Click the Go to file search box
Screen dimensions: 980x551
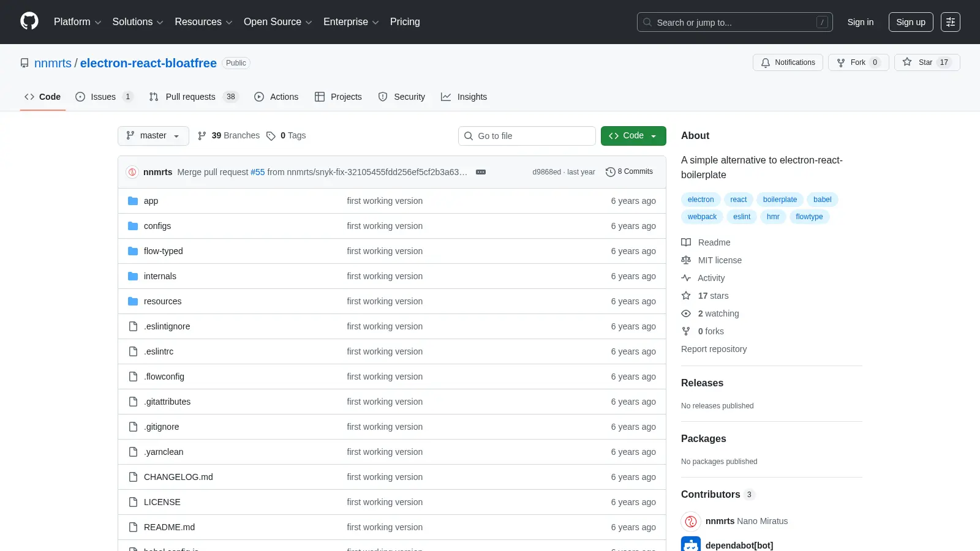point(527,136)
